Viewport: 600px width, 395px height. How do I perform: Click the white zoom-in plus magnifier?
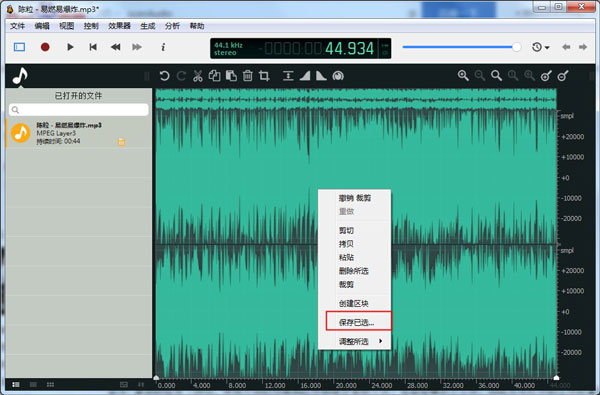point(463,76)
